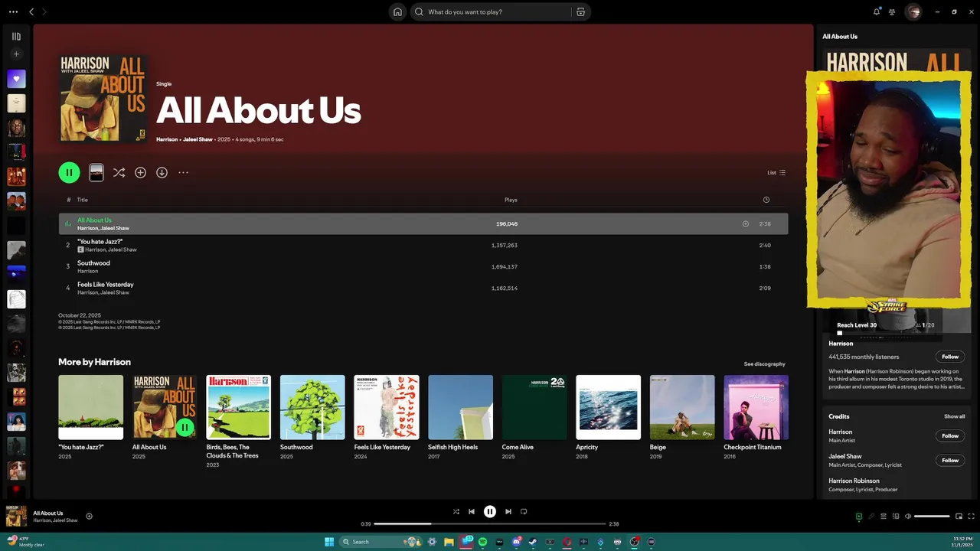
Task: Go back with the left arrow
Action: click(31, 11)
